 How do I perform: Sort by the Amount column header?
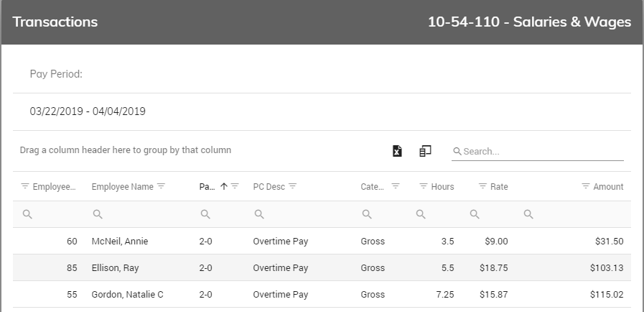[608, 187]
